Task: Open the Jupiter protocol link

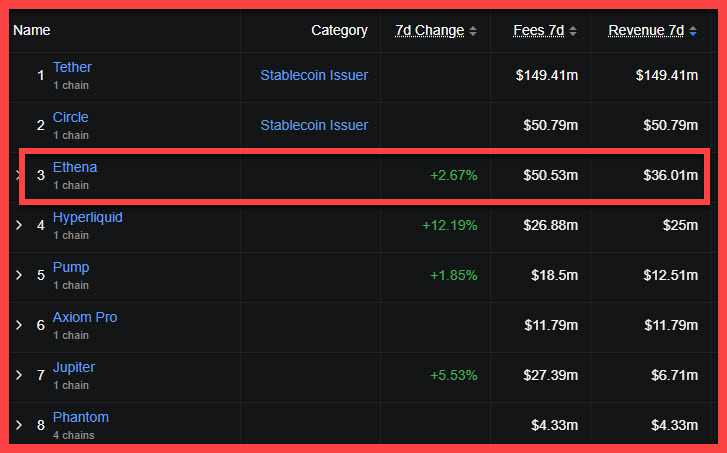Action: pyautogui.click(x=74, y=367)
